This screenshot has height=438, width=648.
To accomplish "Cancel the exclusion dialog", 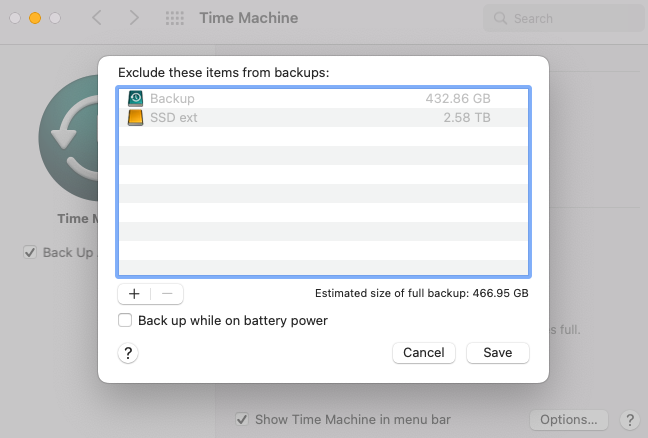I will 424,352.
